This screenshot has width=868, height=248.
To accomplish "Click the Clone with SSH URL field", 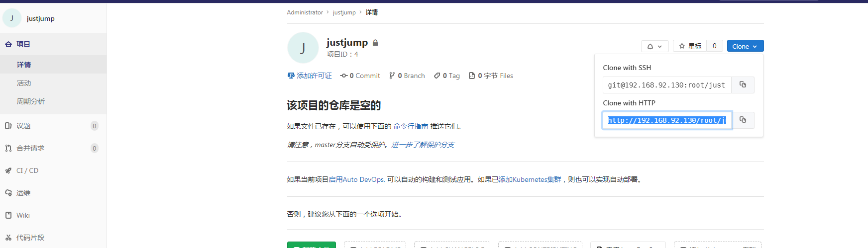I will pos(667,85).
